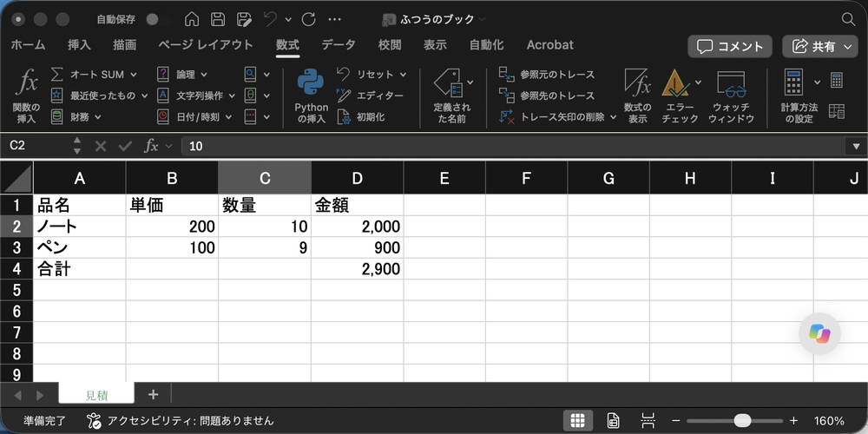Expand the AutoSum dropdown arrow
868x434 pixels.
point(135,74)
